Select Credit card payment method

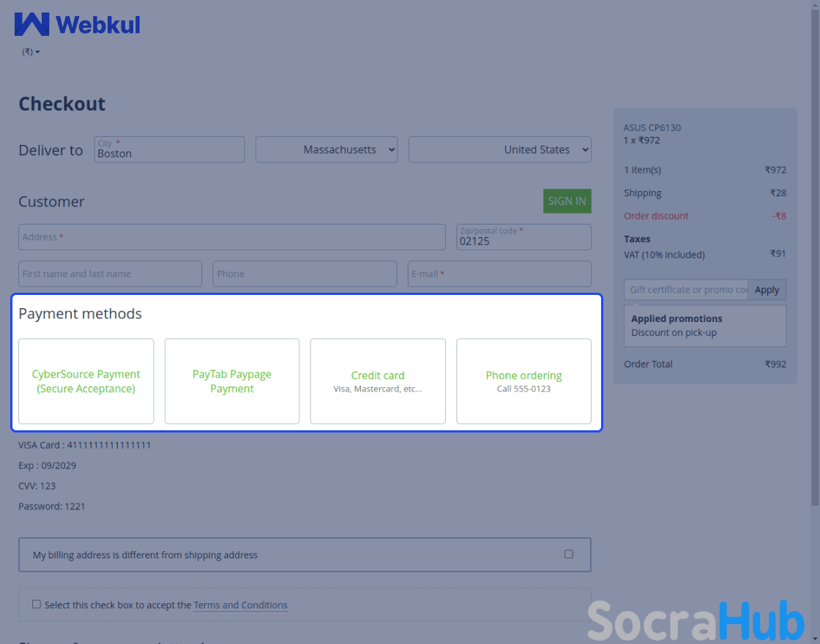tap(378, 381)
